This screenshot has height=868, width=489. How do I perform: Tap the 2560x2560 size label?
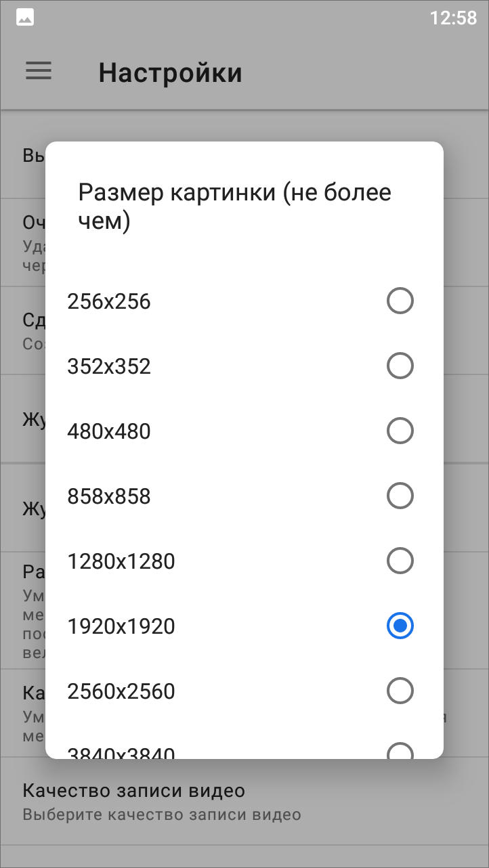pyautogui.click(x=121, y=691)
